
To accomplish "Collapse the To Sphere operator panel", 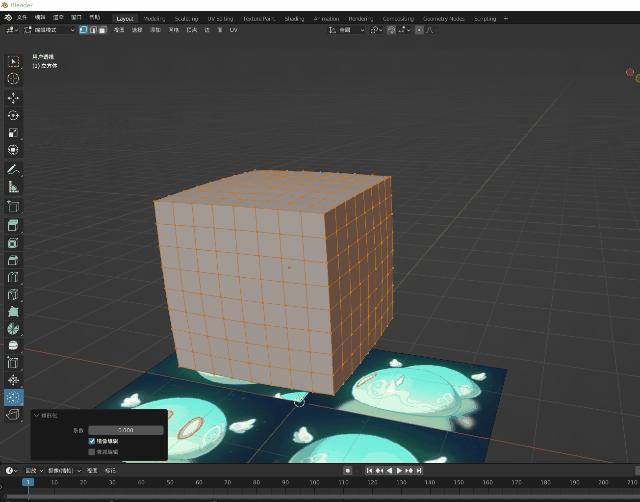I will pos(36,415).
